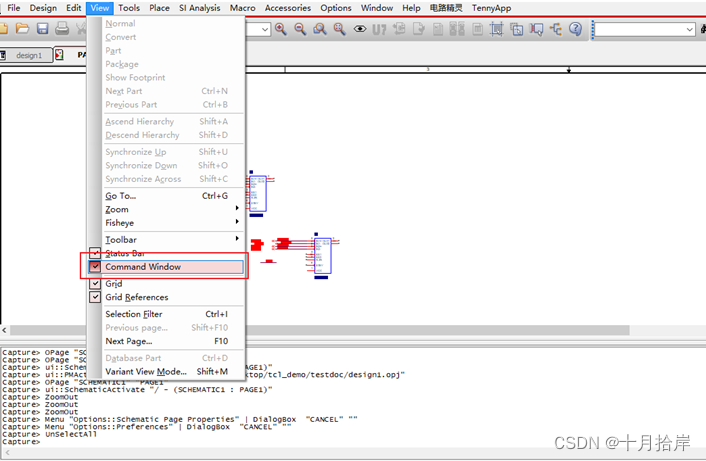Screen dimensions: 706x461
Task: Click the command window scrollbar left arrow
Action: (7, 453)
